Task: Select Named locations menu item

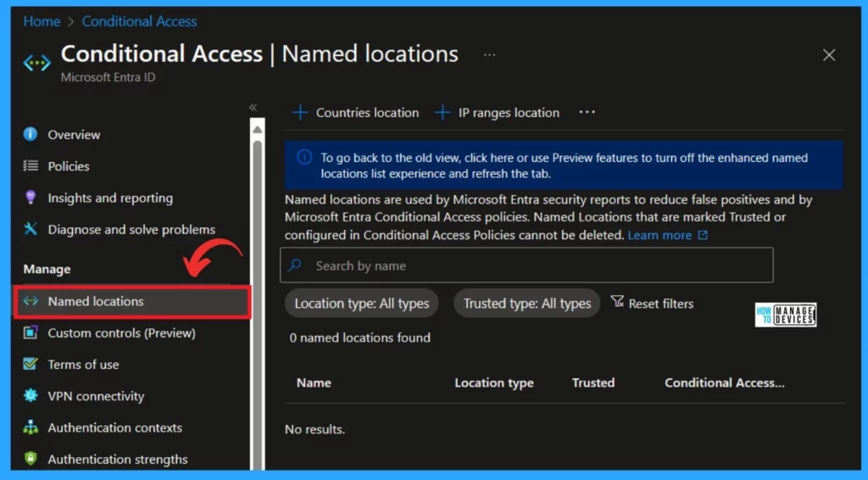Action: (131, 301)
